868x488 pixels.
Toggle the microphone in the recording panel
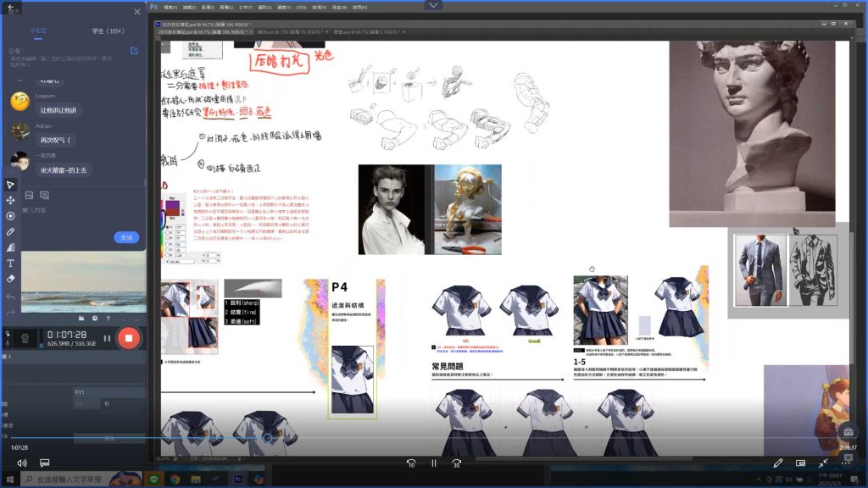(x=8, y=342)
